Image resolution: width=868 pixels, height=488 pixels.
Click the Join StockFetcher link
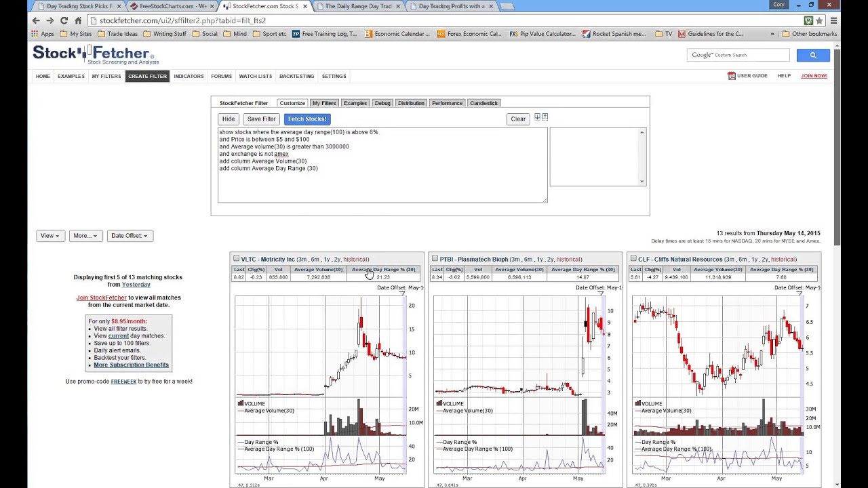coord(102,298)
